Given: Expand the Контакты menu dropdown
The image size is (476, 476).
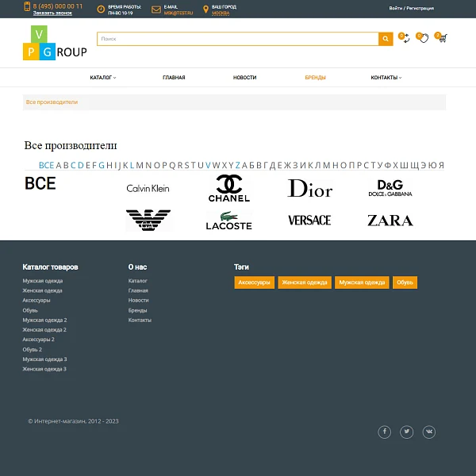Looking at the screenshot, I should (x=386, y=78).
